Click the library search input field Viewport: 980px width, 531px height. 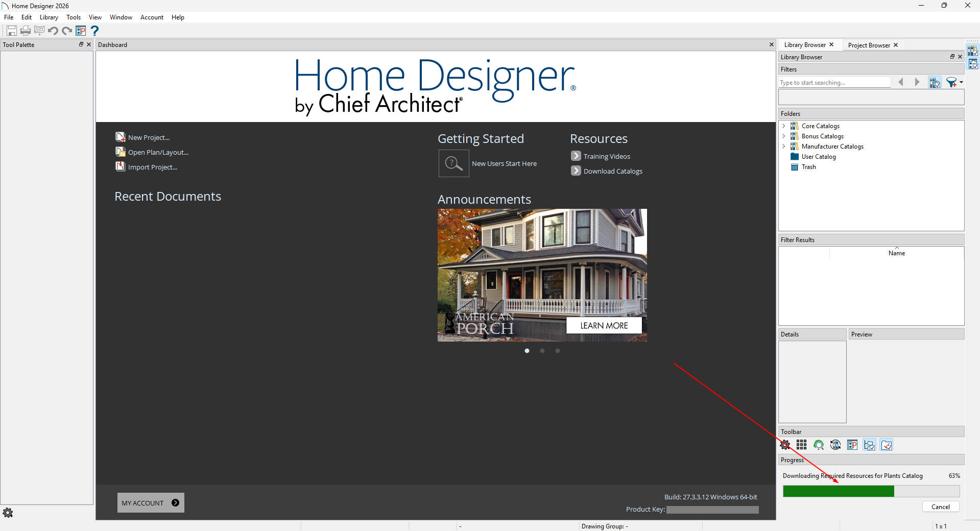(x=834, y=83)
